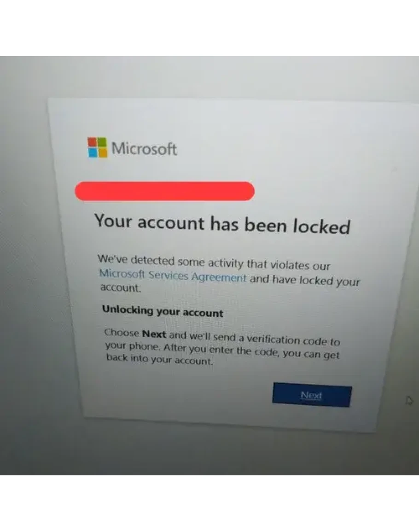The height and width of the screenshot is (532, 419).
Task: Click the word 'locked' in the heading
Action: point(321,227)
